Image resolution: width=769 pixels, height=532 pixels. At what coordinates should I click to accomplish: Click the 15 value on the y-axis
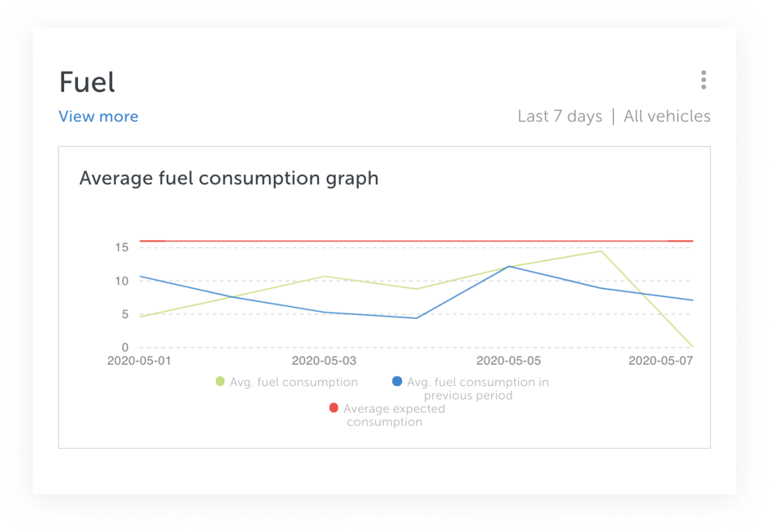[x=121, y=248]
